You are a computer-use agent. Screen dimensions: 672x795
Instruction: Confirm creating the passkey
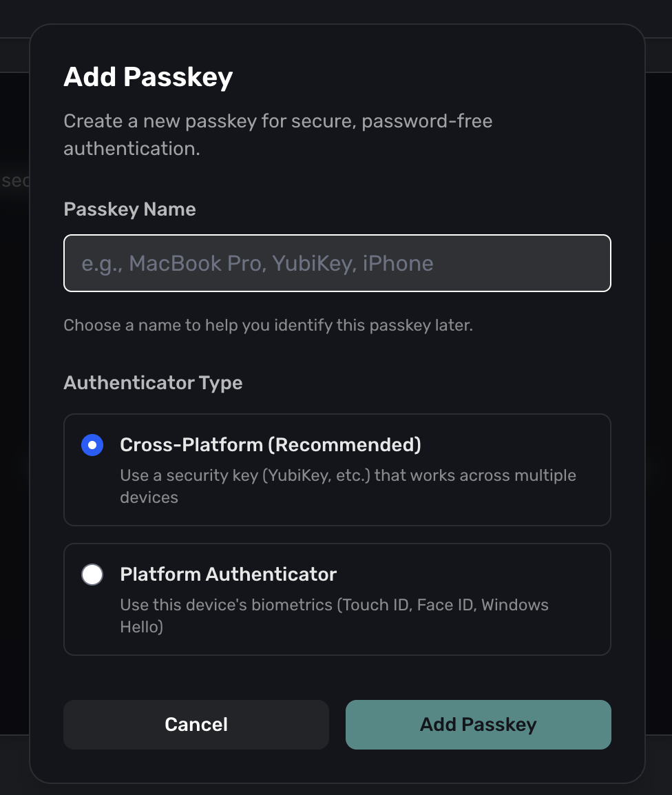click(478, 724)
